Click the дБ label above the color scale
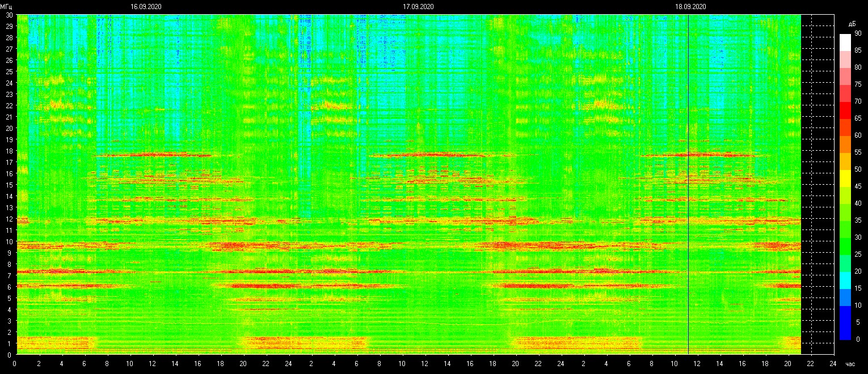This screenshot has height=374, width=868. (x=852, y=24)
